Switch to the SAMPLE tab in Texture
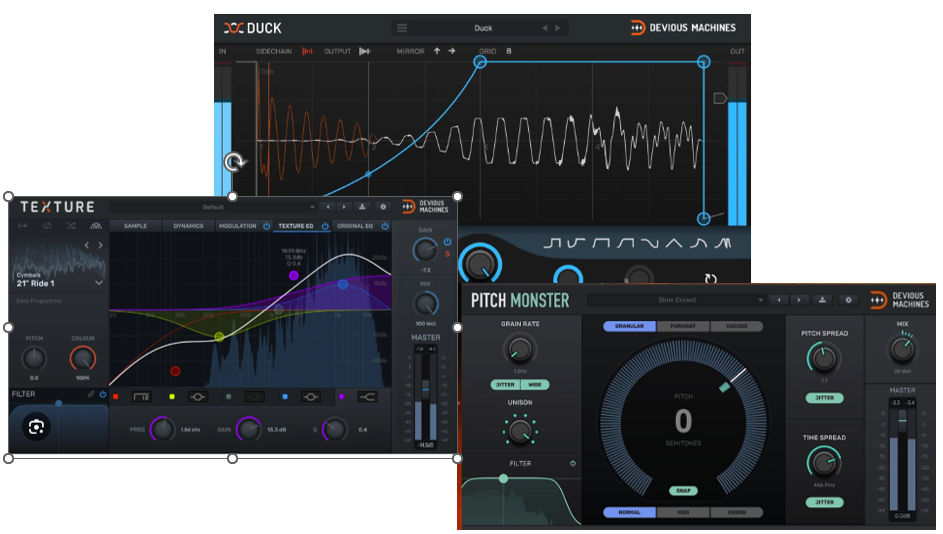943x534 pixels. click(135, 226)
